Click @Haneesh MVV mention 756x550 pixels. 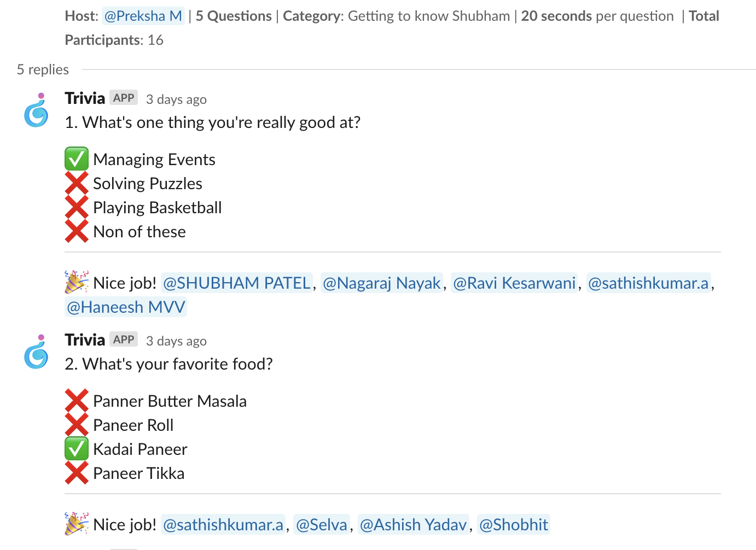[126, 307]
